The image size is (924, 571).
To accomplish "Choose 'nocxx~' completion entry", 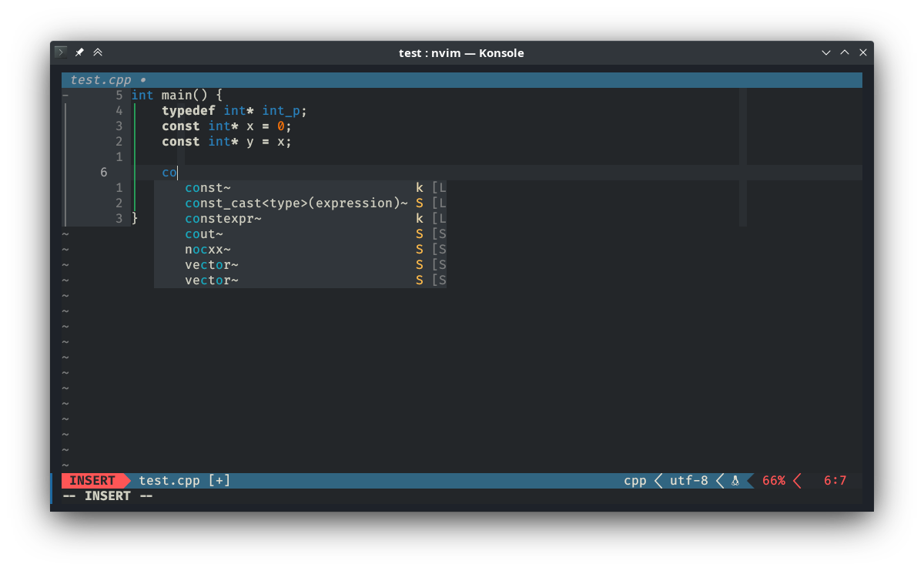I will point(300,250).
